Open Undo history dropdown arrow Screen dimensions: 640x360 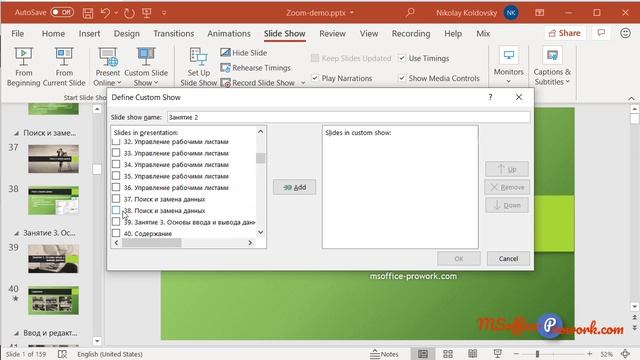tap(116, 13)
